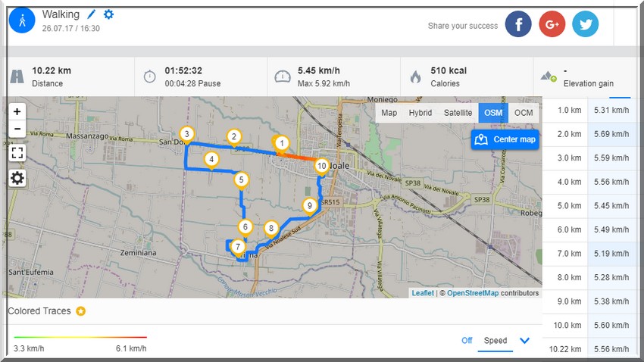The width and height of the screenshot is (644, 362).
Task: Click the Colored Traces premium star icon
Action: point(81,311)
